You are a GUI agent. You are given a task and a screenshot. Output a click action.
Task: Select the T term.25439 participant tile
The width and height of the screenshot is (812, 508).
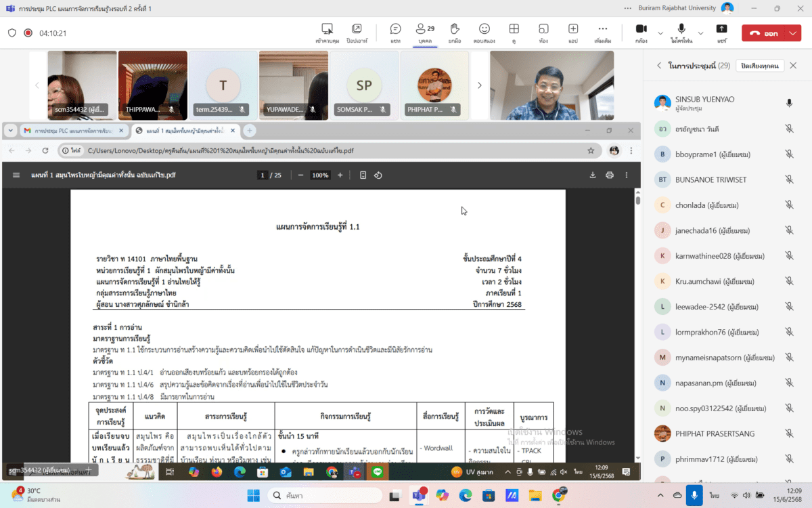[223, 85]
